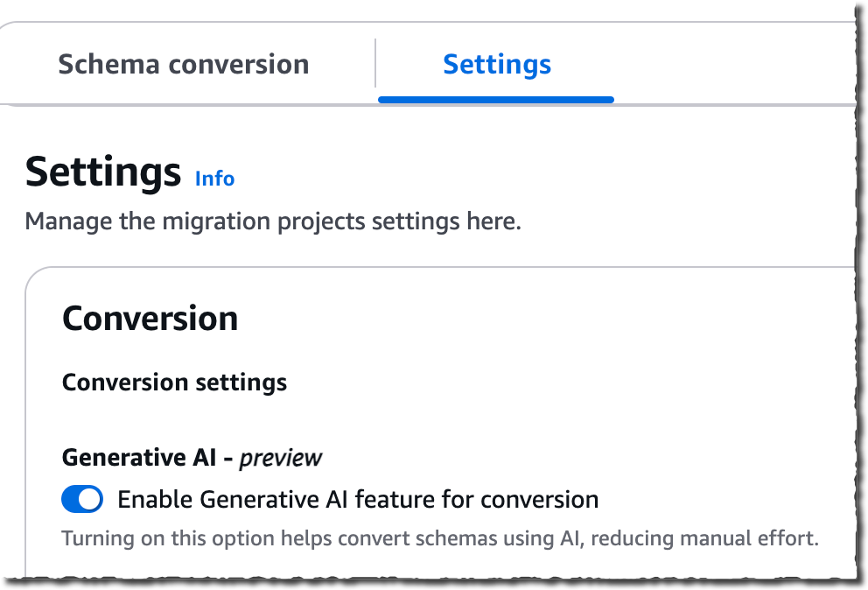This screenshot has width=868, height=590.
Task: Open the Info link next to Settings heading
Action: point(214,179)
